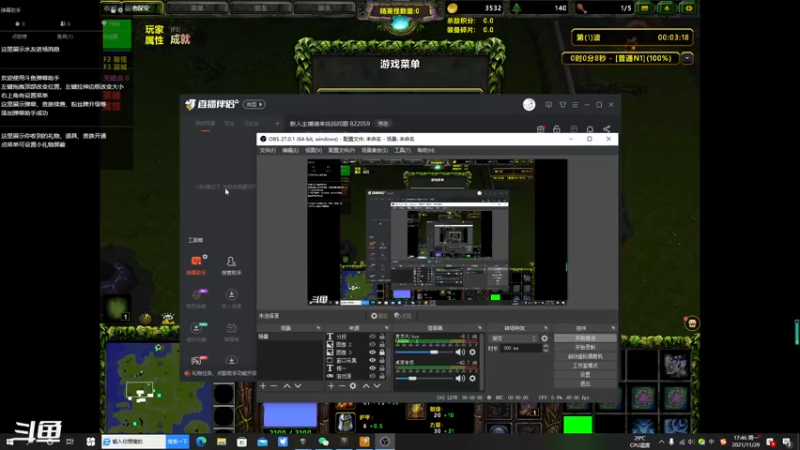This screenshot has width=800, height=450.
Task: Click 开始录制 to start recording
Action: click(585, 347)
